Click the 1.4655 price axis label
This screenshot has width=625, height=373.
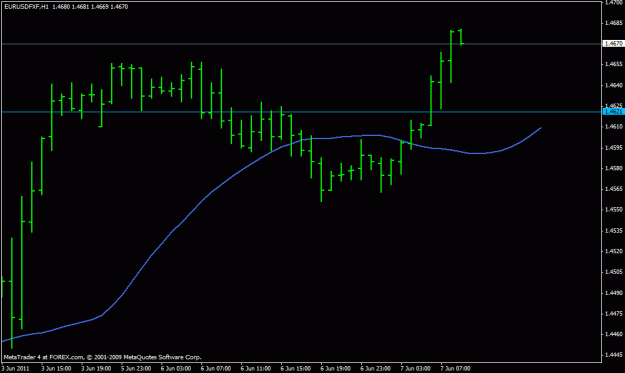point(613,64)
